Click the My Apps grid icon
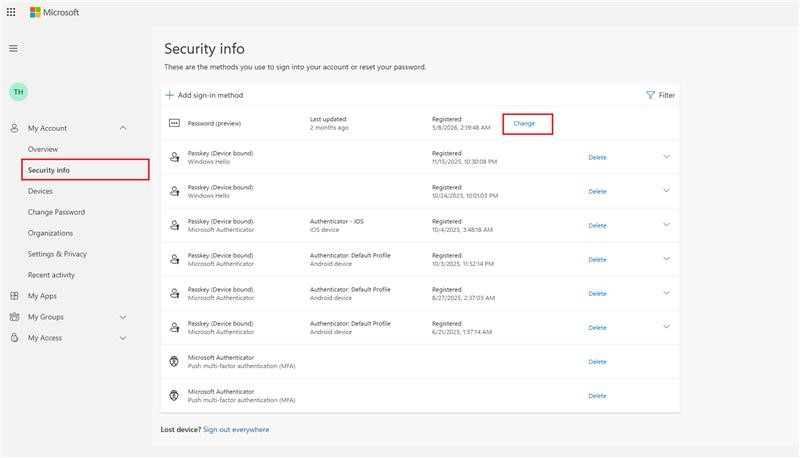The image size is (800, 458). 14,296
